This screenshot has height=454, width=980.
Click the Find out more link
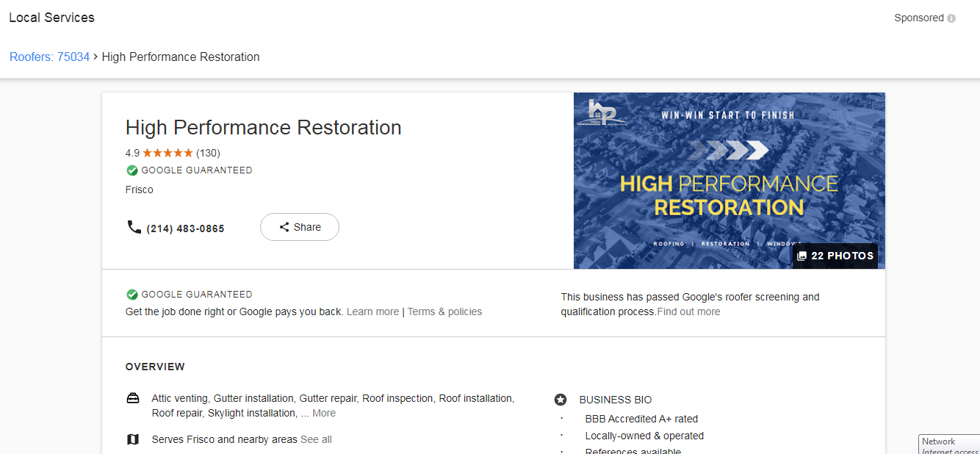688,311
